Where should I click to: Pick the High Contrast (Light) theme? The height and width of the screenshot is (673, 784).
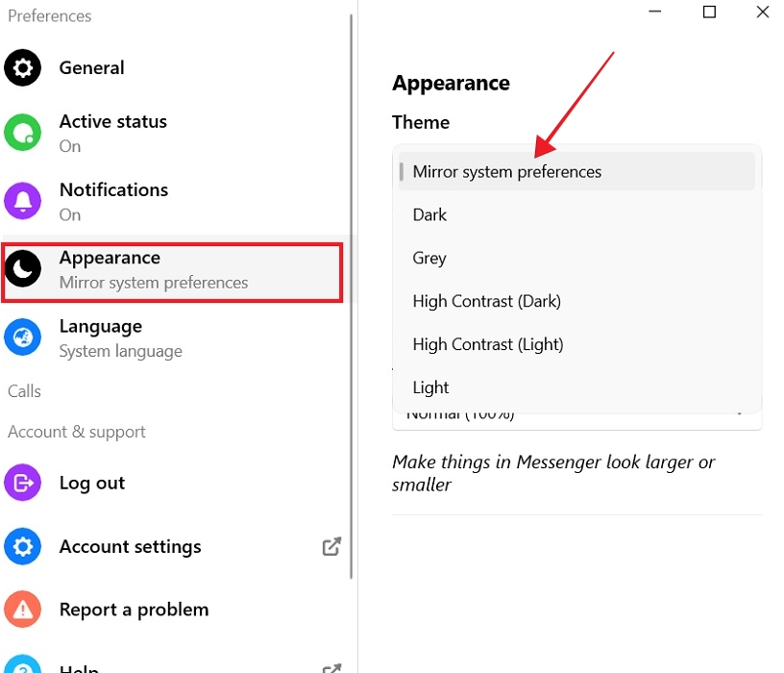coord(487,343)
